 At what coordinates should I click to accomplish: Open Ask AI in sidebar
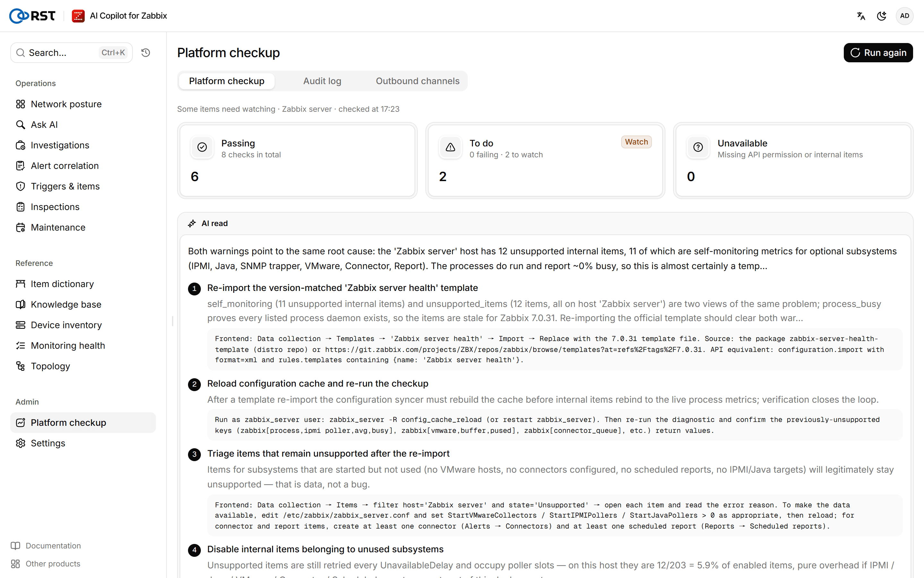point(83,125)
